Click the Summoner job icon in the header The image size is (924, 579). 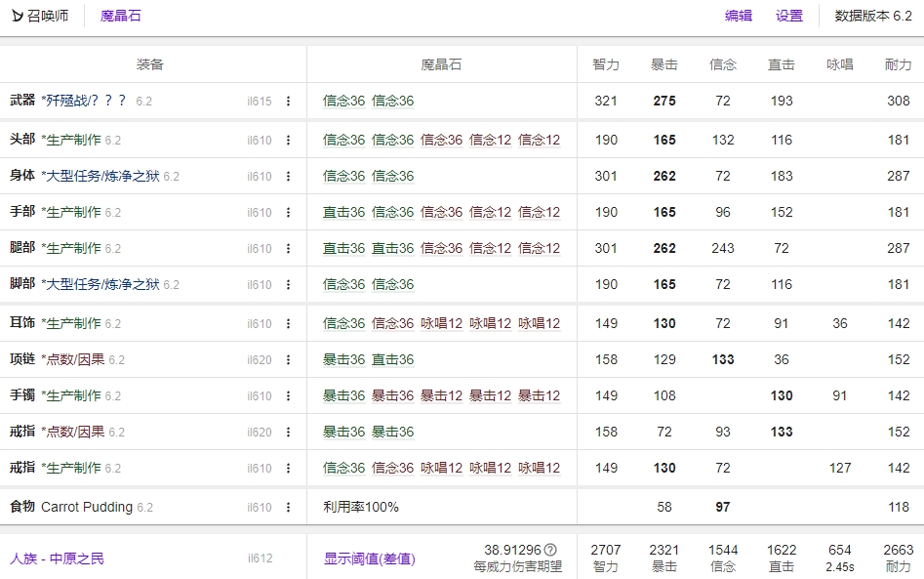tap(17, 16)
